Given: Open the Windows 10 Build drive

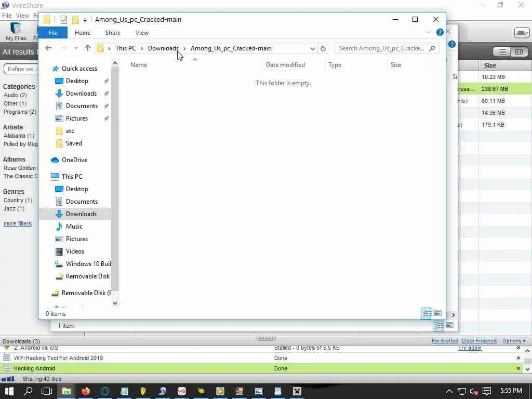Looking at the screenshot, I should pos(88,264).
